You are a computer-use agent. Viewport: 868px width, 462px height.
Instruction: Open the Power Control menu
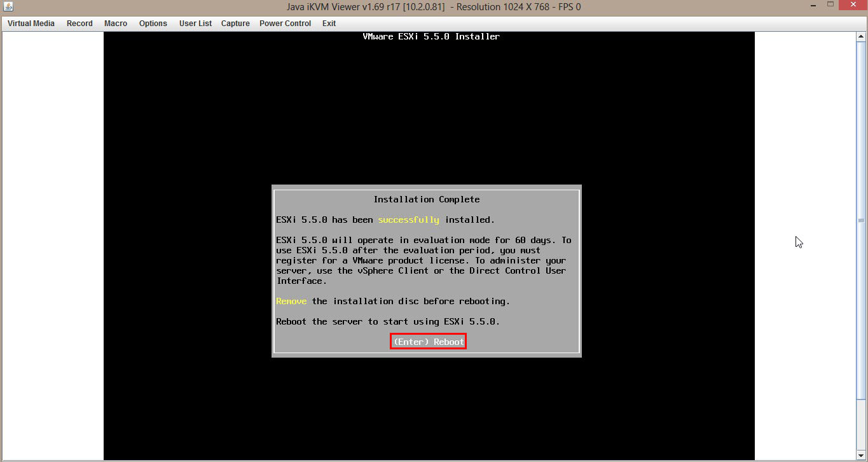click(x=285, y=24)
